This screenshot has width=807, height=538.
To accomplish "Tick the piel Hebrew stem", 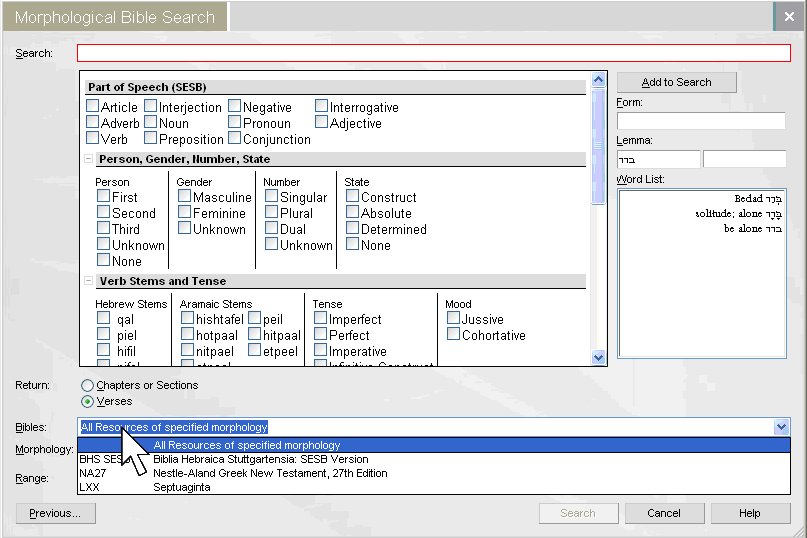I will pyautogui.click(x=104, y=334).
